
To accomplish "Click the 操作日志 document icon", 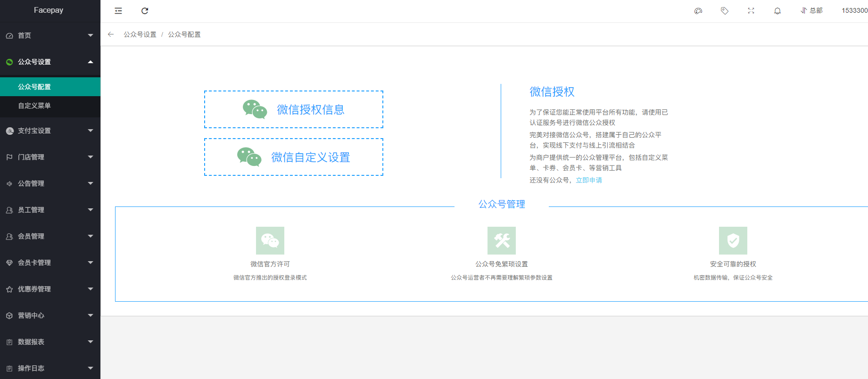I will tap(9, 369).
